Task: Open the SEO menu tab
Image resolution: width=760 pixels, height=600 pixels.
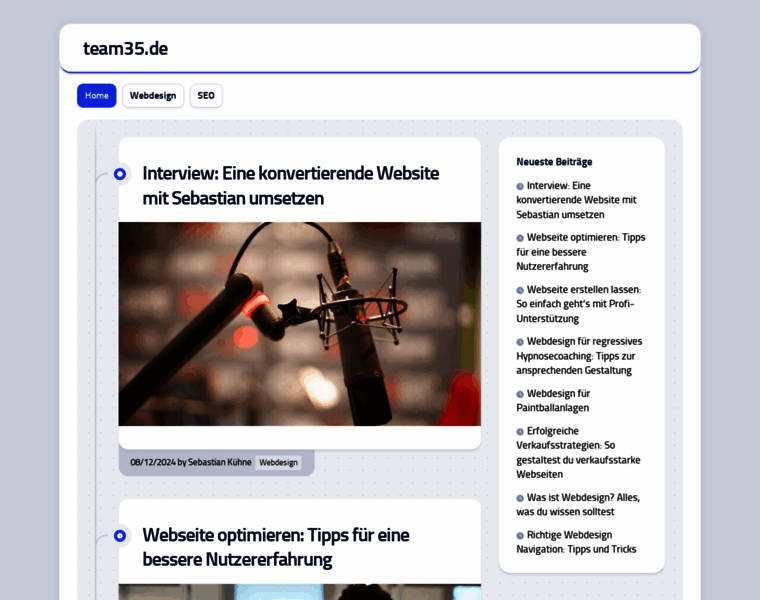Action: tap(206, 96)
